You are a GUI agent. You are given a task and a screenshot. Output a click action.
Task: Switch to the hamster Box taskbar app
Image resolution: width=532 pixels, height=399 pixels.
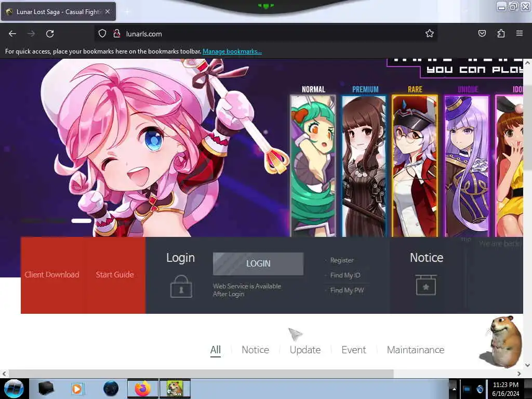coord(175,389)
